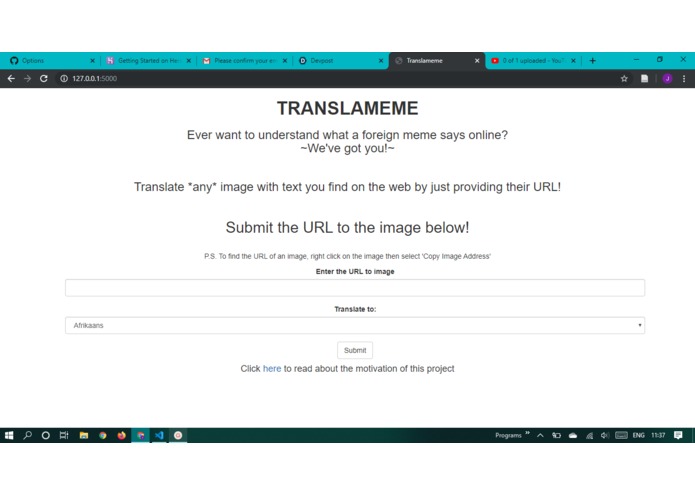
Task: Open Task View on the taskbar
Action: (x=64, y=436)
